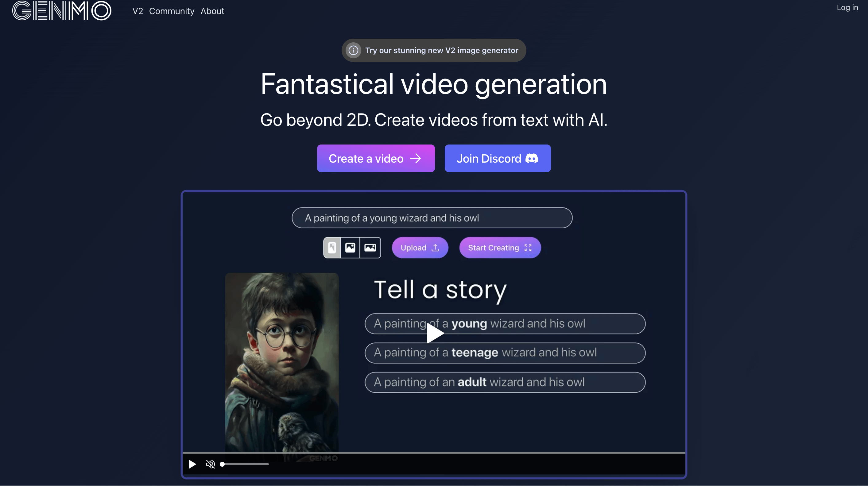This screenshot has width=868, height=486.
Task: Click the young wizard painting thumbnail
Action: 282,362
